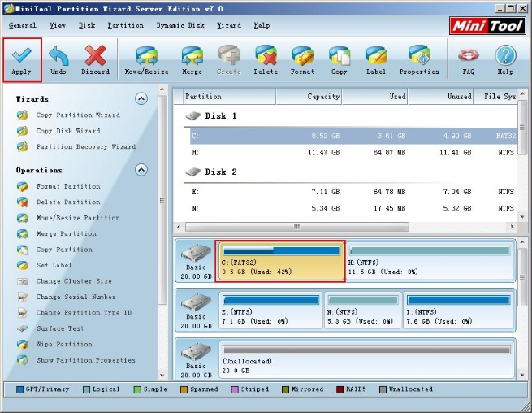Click the Unallocated legend color swatch
This screenshot has width=532, height=413.
(383, 389)
